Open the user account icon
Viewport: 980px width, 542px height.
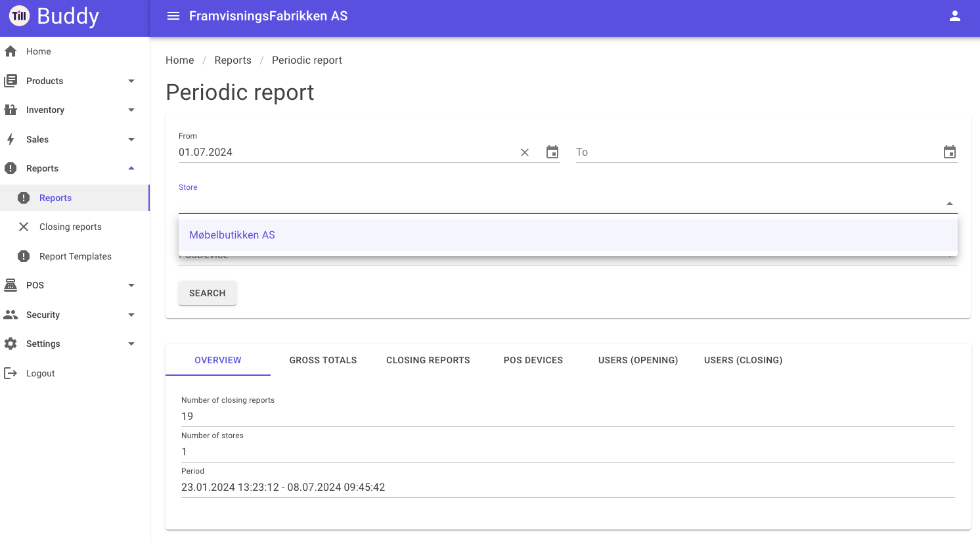point(955,16)
